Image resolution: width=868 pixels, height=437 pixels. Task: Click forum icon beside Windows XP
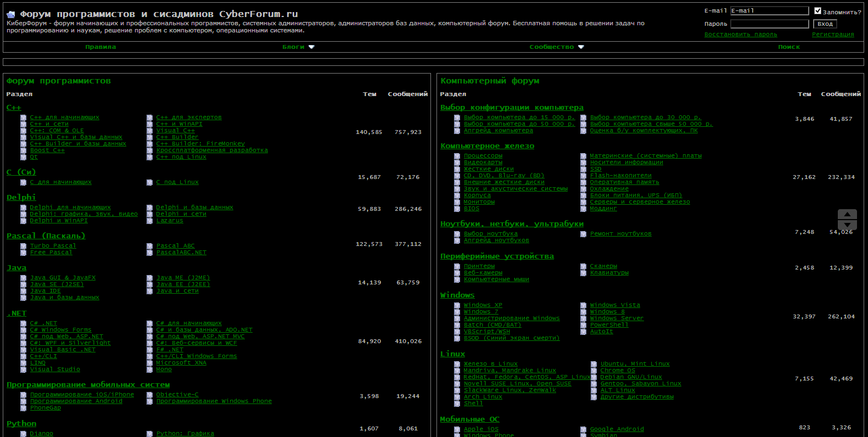click(457, 305)
